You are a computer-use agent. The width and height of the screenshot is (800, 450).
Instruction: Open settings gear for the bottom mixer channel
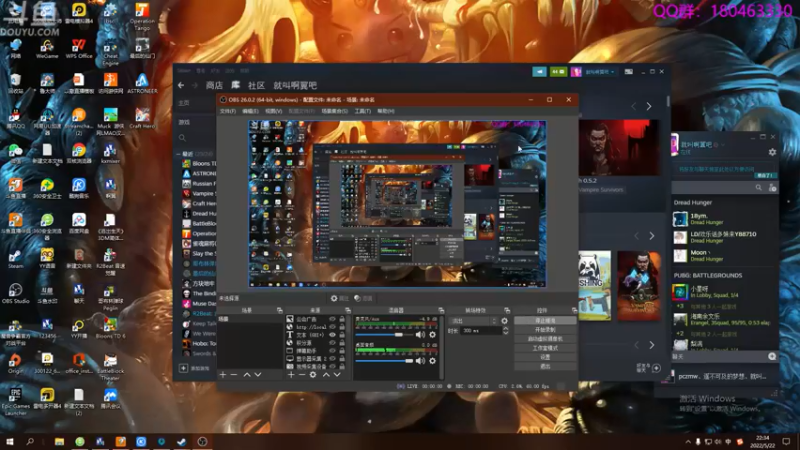click(433, 361)
